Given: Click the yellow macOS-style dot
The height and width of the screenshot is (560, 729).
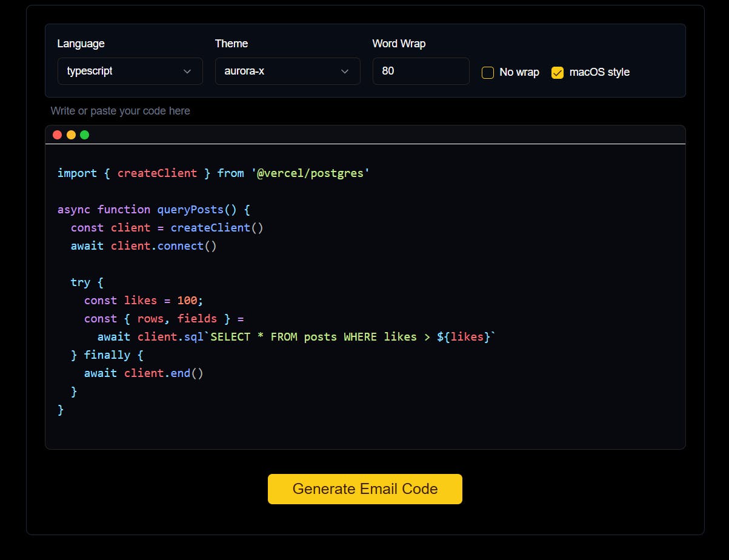Looking at the screenshot, I should point(71,135).
